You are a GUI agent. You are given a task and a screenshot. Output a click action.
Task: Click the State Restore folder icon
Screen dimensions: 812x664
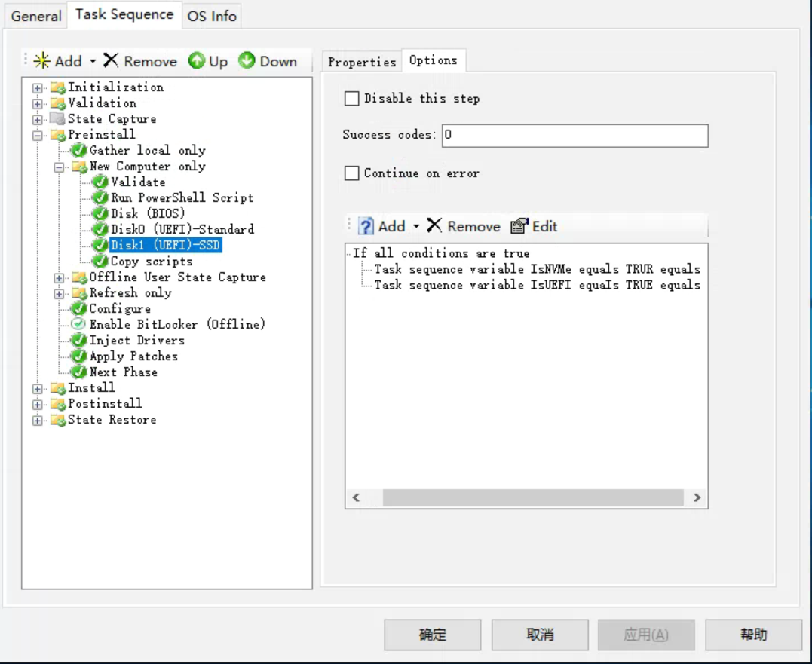click(x=58, y=421)
